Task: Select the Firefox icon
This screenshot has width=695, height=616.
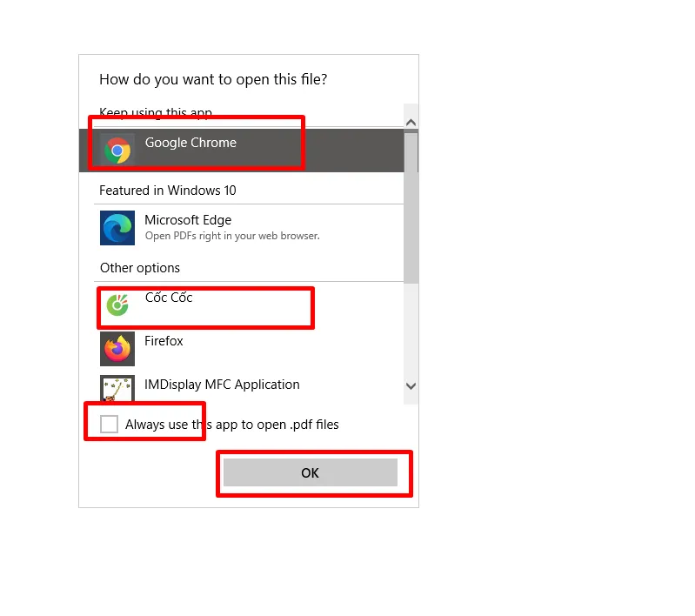Action: (117, 349)
